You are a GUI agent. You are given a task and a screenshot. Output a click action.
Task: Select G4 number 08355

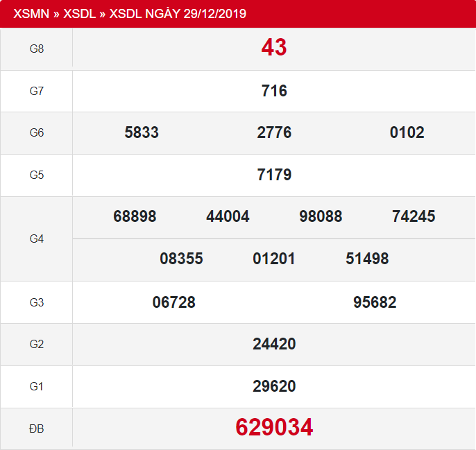coord(181,259)
